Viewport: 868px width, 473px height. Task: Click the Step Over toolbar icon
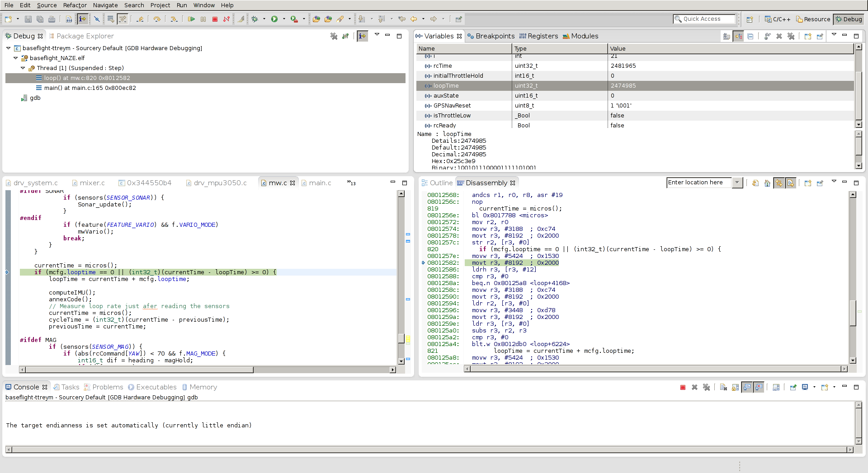(x=157, y=19)
